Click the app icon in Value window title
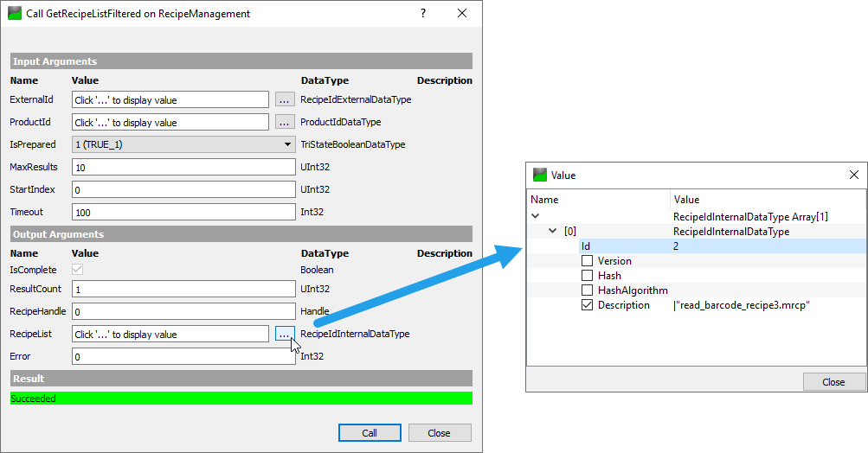Screen dimensions: 868x453 point(539,175)
